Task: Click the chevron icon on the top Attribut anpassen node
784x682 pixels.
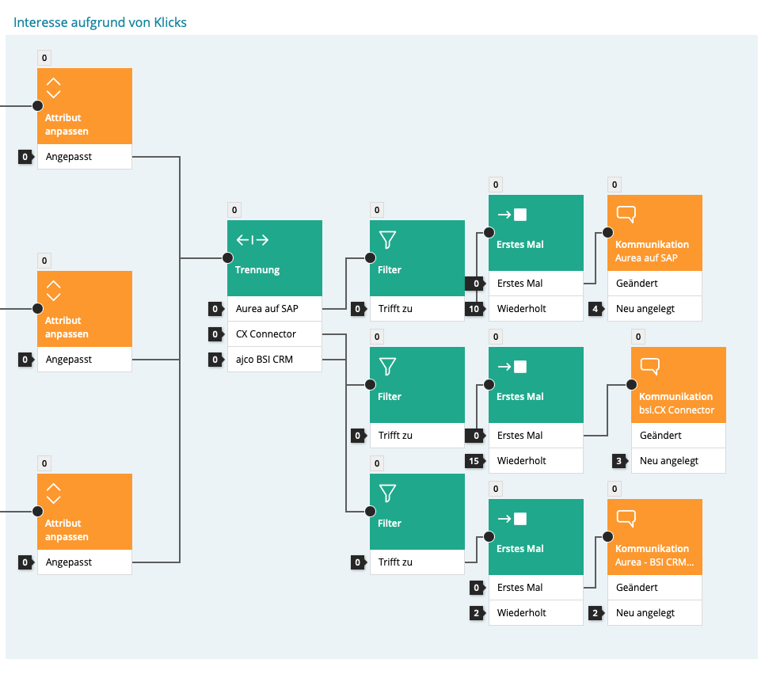Action: [54, 88]
